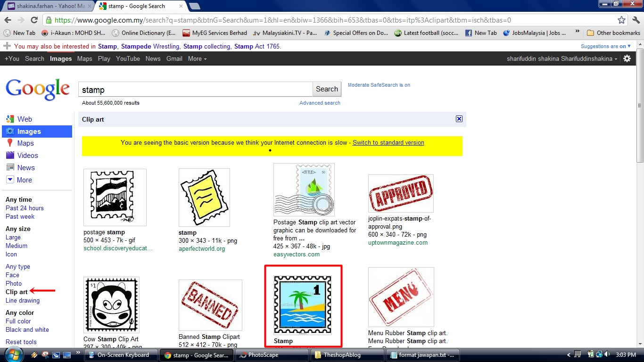Expand the suggestions plus icon
The image size is (644, 362).
click(7, 46)
